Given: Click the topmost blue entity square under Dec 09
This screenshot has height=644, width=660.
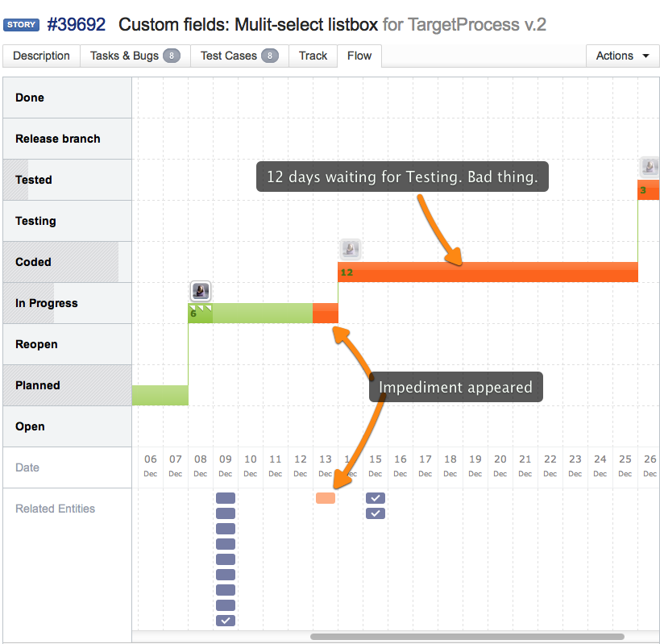Looking at the screenshot, I should 226,498.
